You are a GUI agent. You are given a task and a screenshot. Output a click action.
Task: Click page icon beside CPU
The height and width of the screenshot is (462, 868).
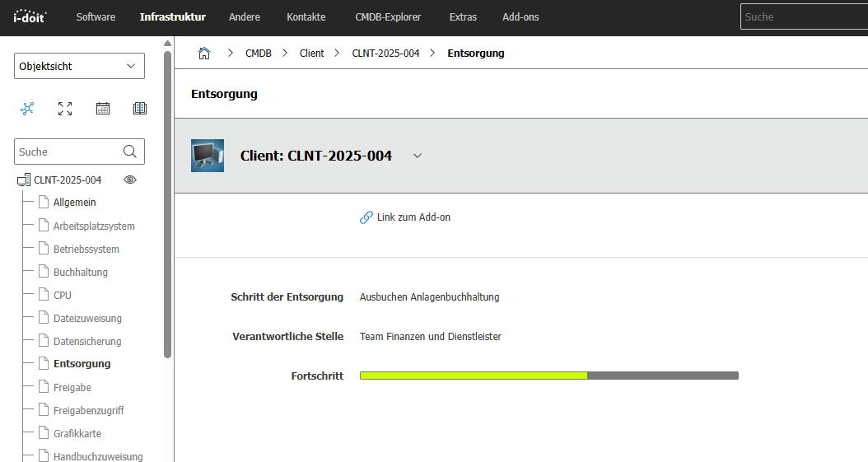44,294
